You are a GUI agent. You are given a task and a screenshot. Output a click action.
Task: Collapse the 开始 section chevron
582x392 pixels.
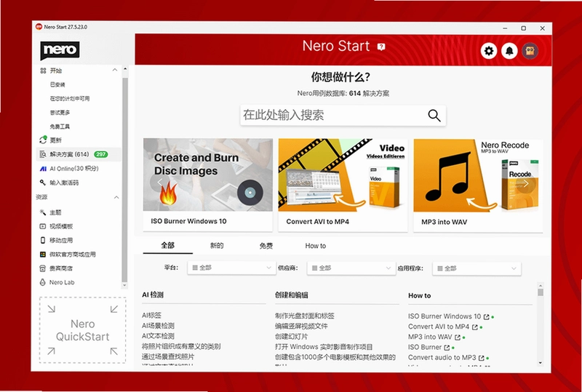[x=115, y=70]
